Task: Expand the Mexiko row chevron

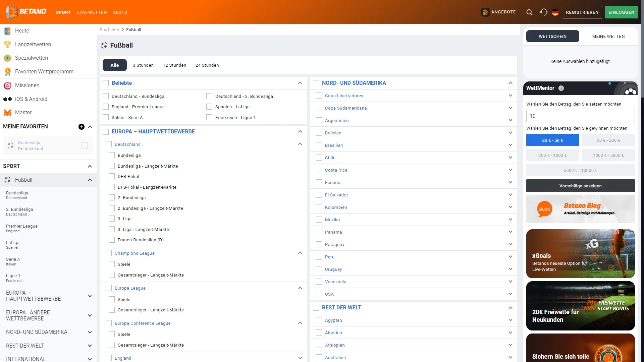Action: pos(511,220)
